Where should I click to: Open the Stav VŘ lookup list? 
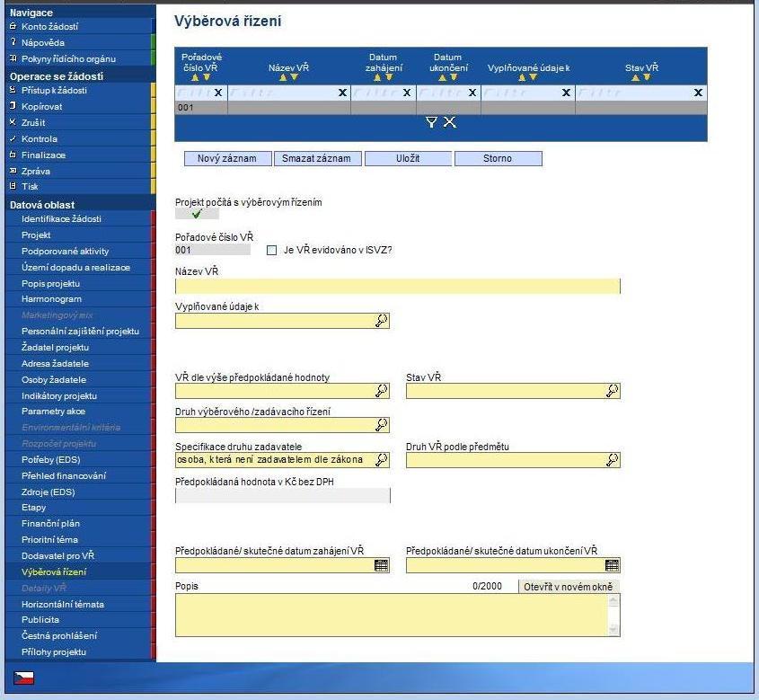click(x=612, y=391)
